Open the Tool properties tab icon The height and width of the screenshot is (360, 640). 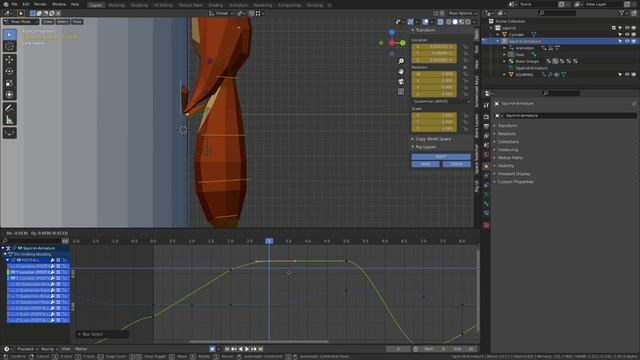486,105
